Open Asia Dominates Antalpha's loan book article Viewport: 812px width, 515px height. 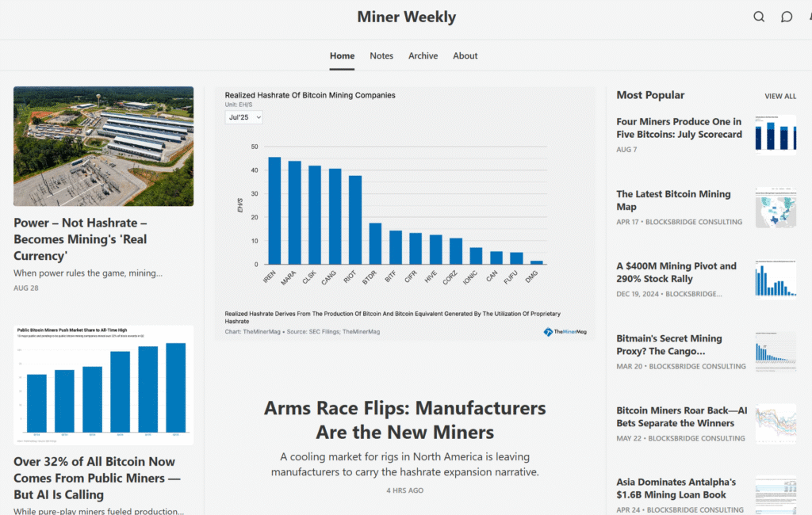tap(676, 488)
